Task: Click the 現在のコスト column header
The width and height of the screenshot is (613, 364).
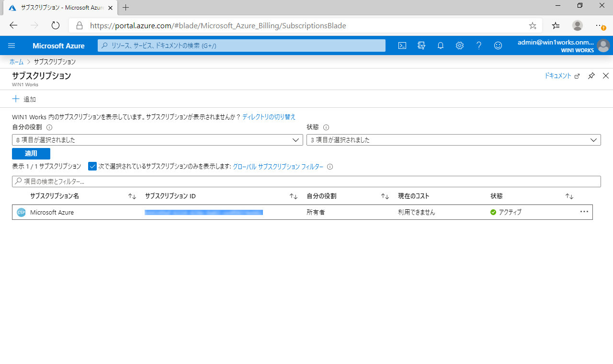Action: 414,196
